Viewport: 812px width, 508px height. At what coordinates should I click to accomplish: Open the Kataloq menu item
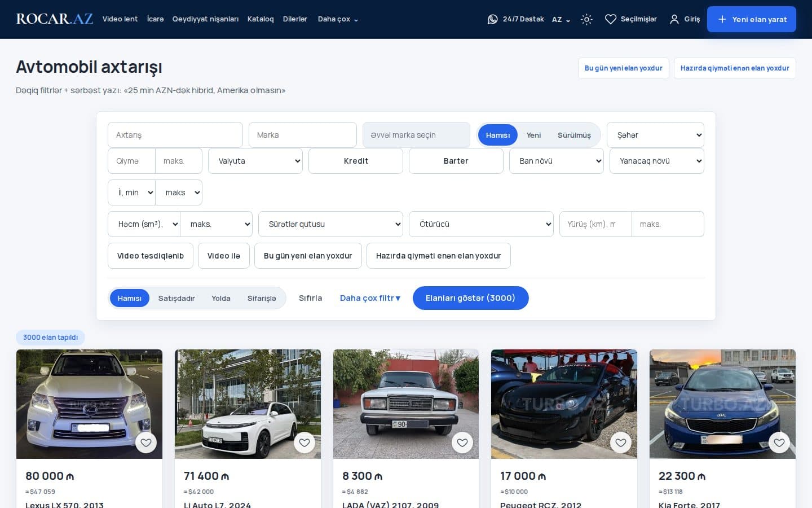pyautogui.click(x=261, y=19)
